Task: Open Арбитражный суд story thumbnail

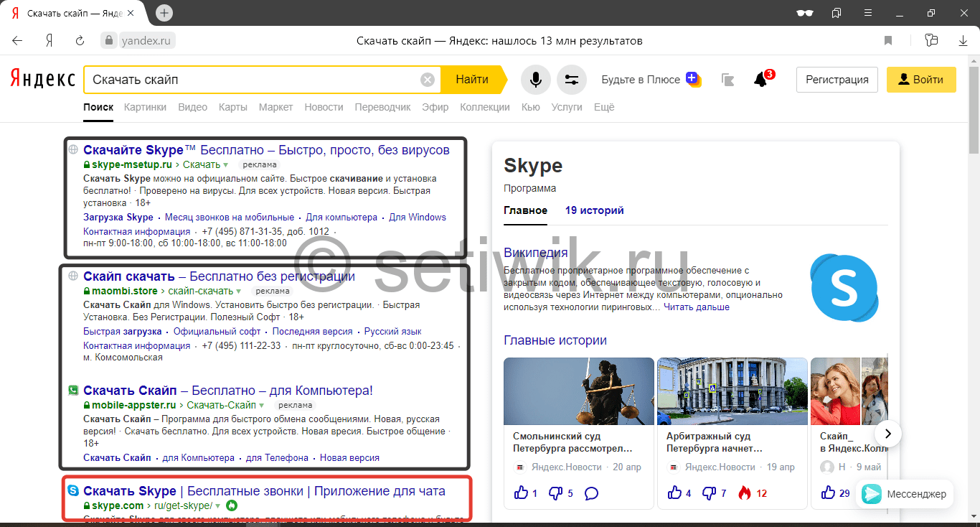Action: (x=732, y=391)
